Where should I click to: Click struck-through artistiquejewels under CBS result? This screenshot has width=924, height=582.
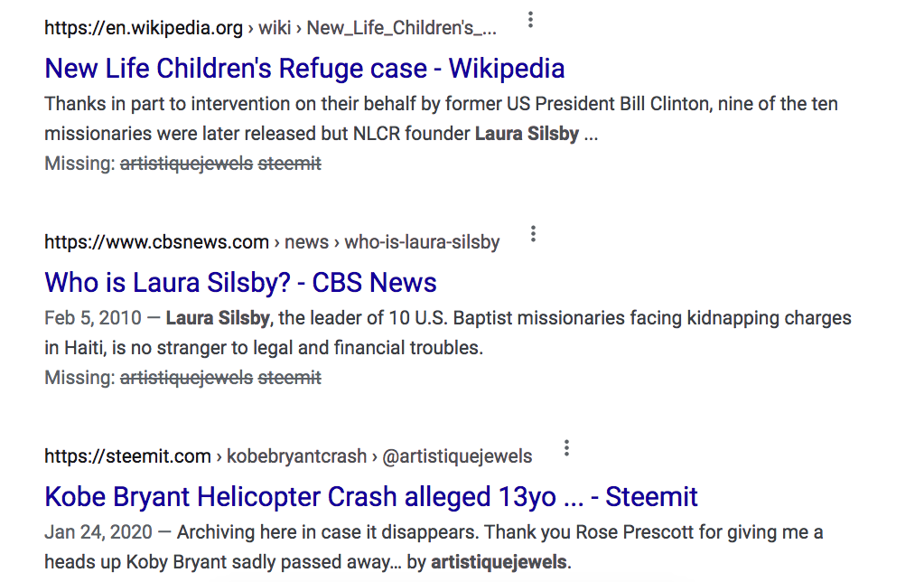(186, 378)
